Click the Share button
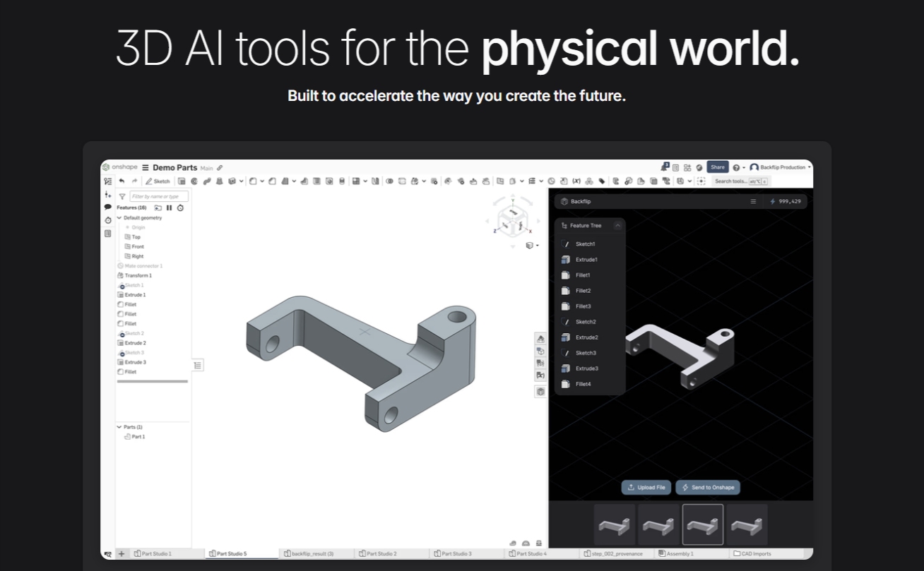This screenshot has width=924, height=571. pyautogui.click(x=718, y=167)
